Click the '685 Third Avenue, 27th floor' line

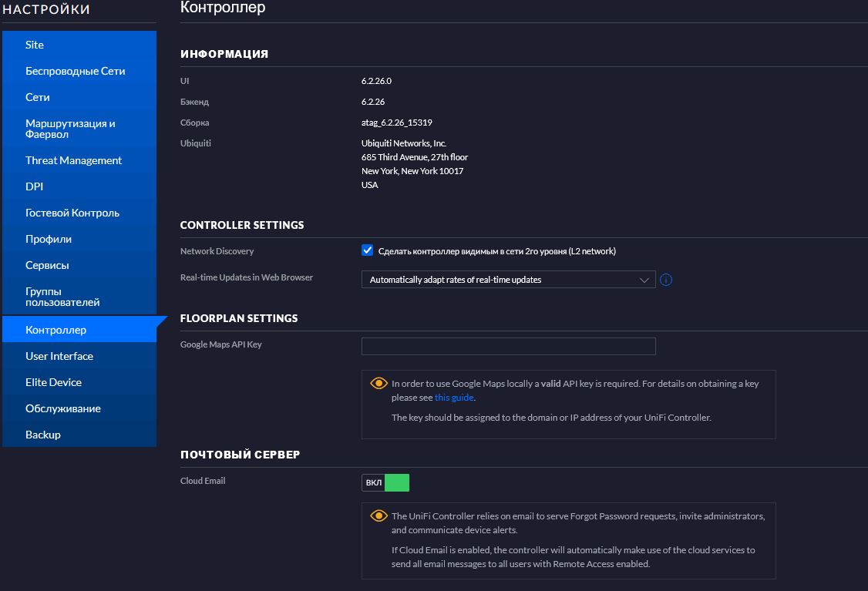pyautogui.click(x=415, y=157)
